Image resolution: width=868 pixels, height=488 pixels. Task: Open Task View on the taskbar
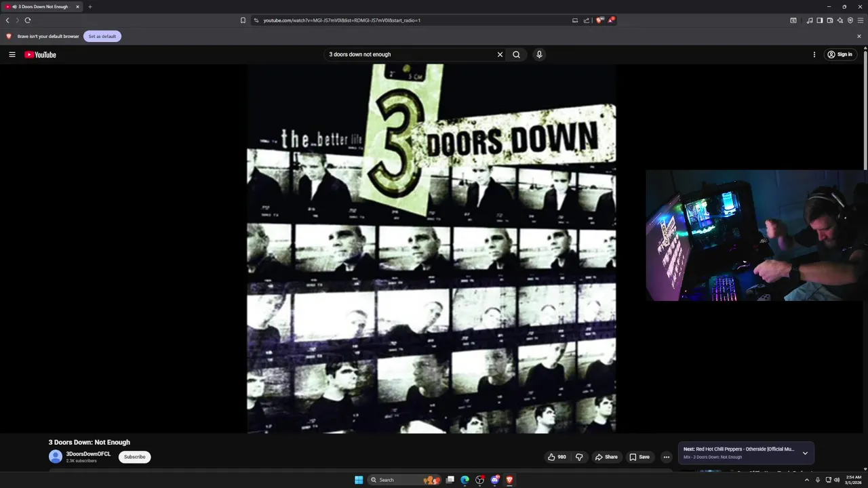[x=450, y=480]
